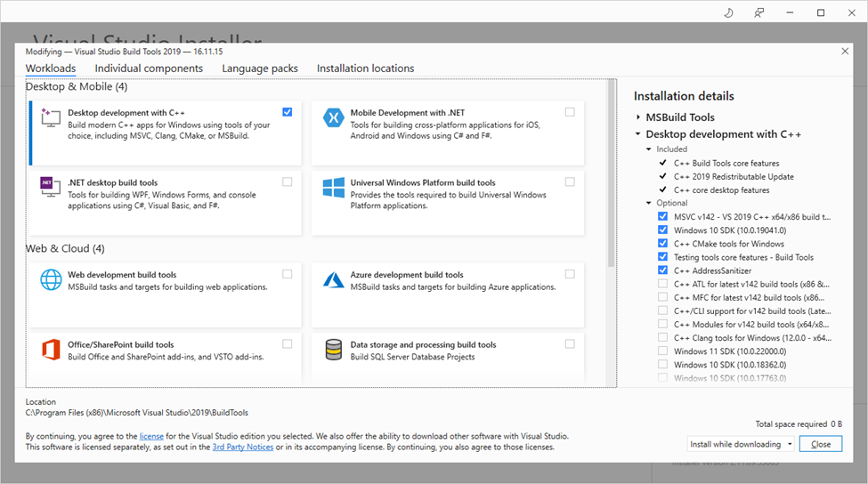Collapse the Optional components list

649,203
